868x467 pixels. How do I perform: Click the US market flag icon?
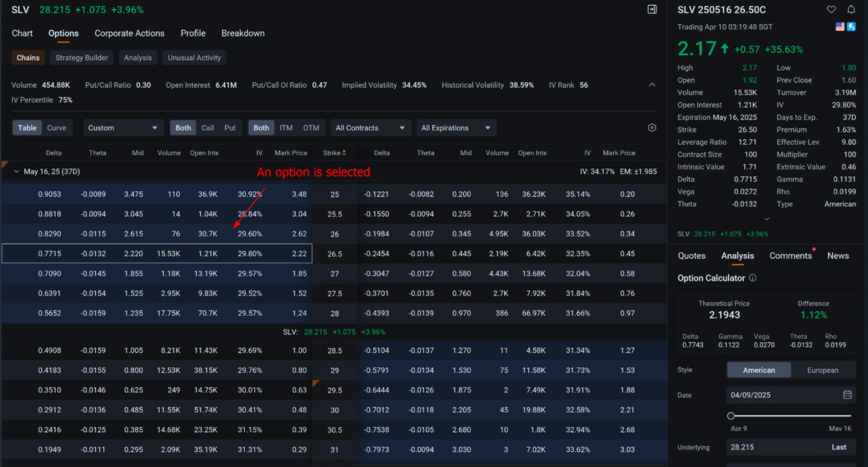[x=840, y=27]
